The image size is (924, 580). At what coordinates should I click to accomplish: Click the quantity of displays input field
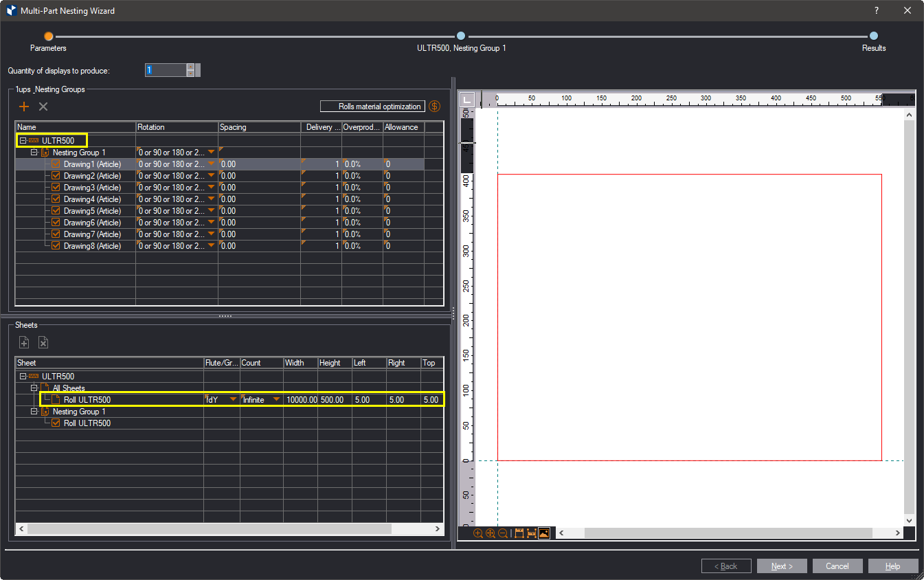click(166, 70)
